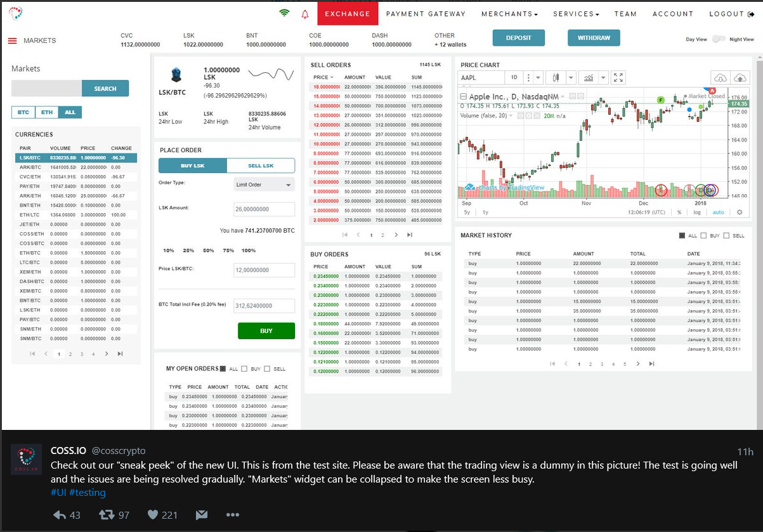Image resolution: width=763 pixels, height=532 pixels.
Task: Focus the AAPL chart symbol field
Action: (x=481, y=77)
